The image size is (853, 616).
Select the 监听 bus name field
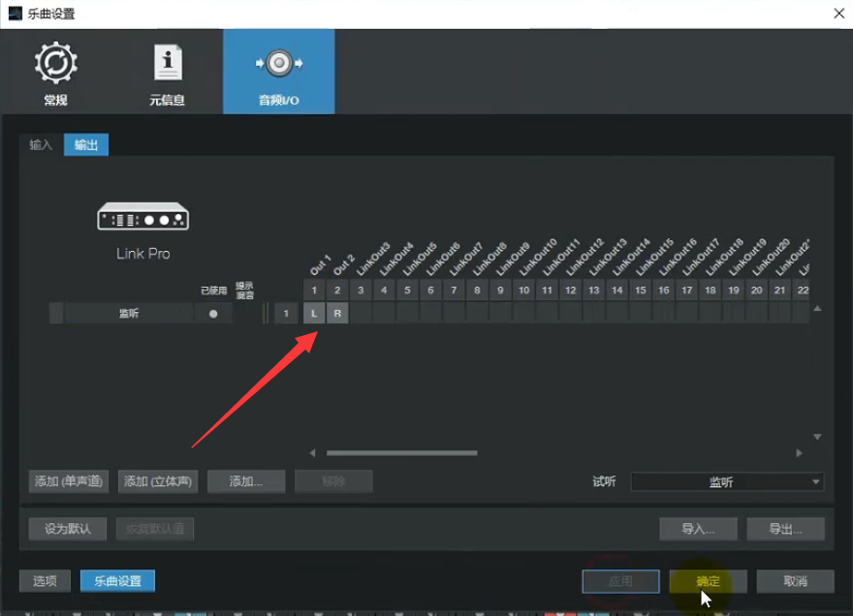128,314
